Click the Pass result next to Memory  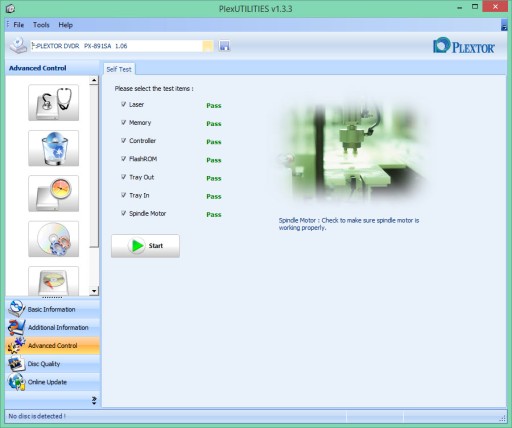pos(214,124)
